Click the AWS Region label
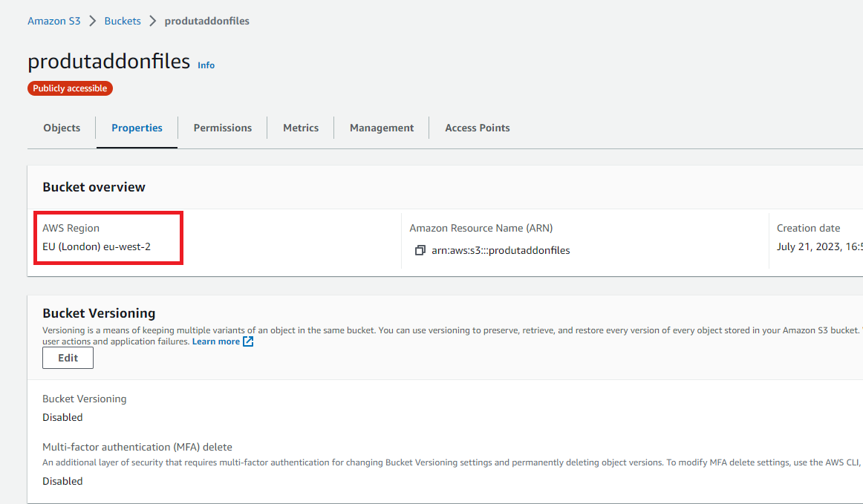 (x=71, y=228)
